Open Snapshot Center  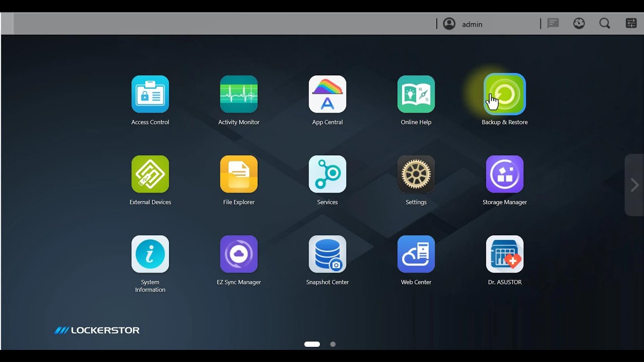point(327,254)
